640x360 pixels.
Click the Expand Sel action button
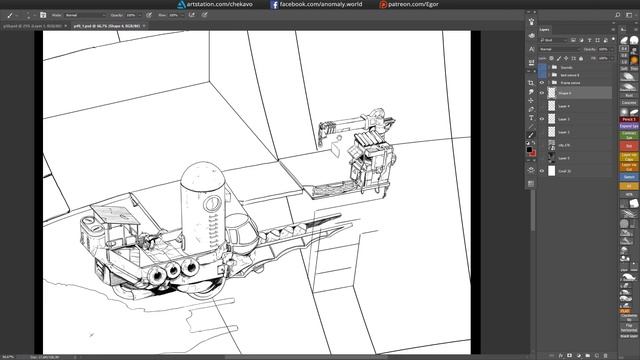pos(629,126)
